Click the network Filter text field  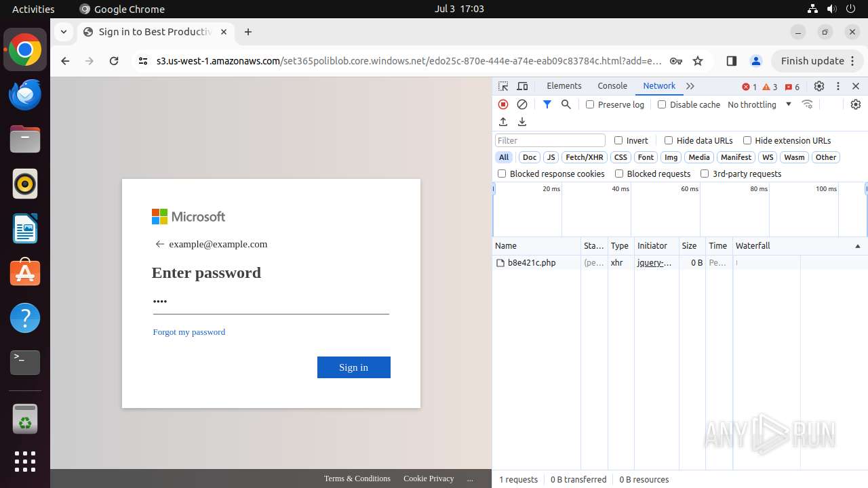[550, 140]
